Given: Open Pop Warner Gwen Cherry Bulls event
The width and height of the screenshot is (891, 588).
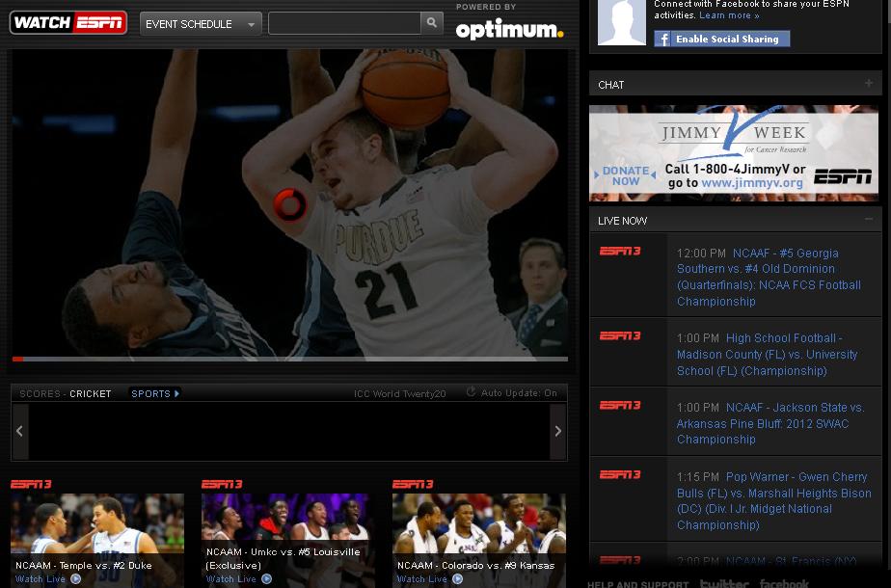Looking at the screenshot, I should [773, 500].
